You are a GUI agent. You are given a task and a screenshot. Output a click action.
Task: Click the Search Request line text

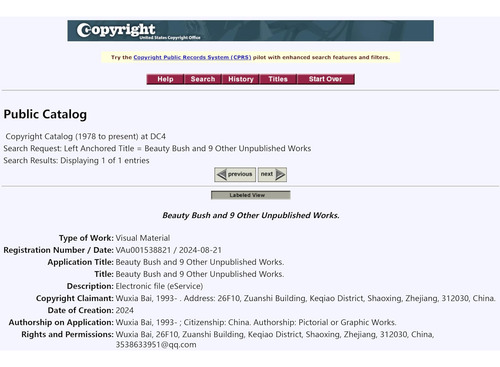(157, 148)
